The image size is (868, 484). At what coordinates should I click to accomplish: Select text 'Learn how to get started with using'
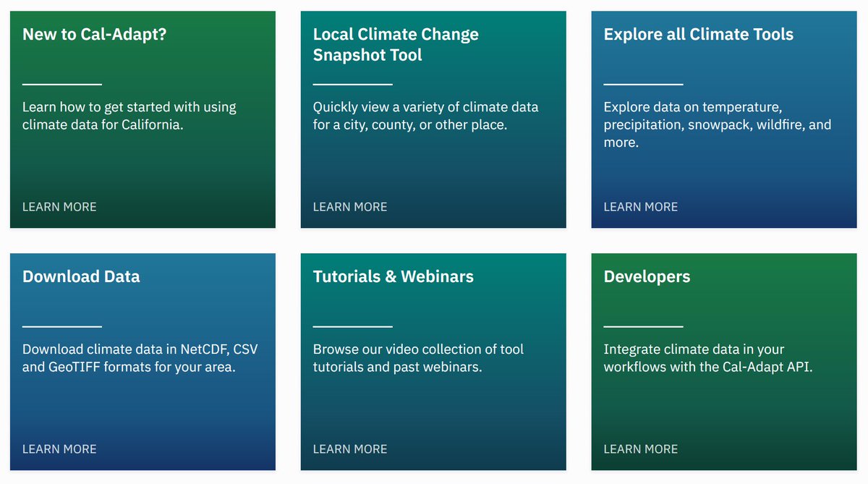[129, 107]
